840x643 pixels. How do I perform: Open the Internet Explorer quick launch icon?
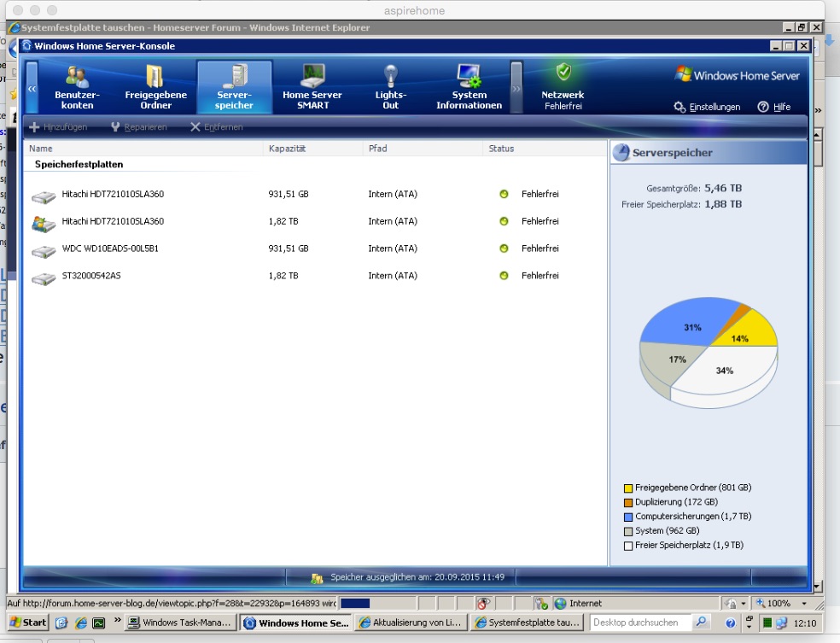coord(81,623)
